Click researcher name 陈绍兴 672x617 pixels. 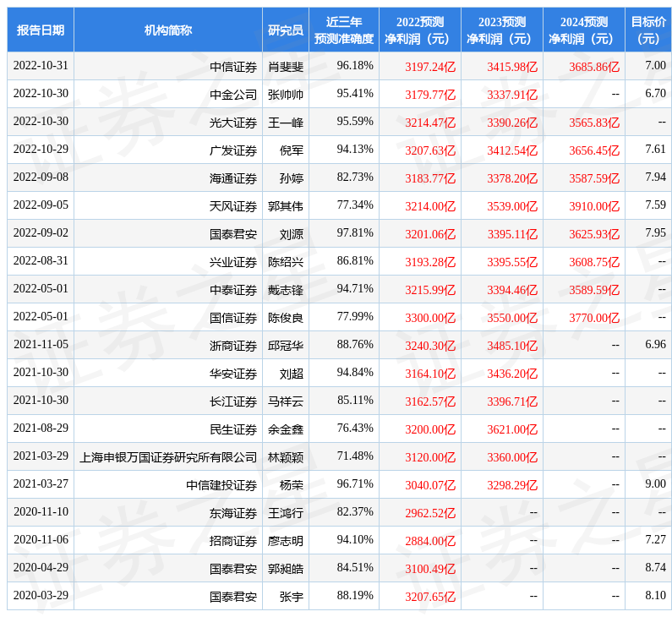point(286,262)
